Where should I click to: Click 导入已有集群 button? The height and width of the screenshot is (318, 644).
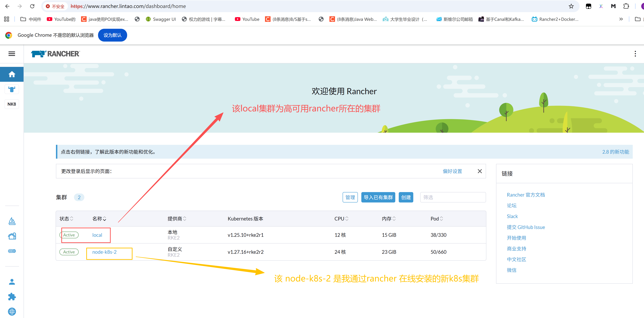point(378,197)
